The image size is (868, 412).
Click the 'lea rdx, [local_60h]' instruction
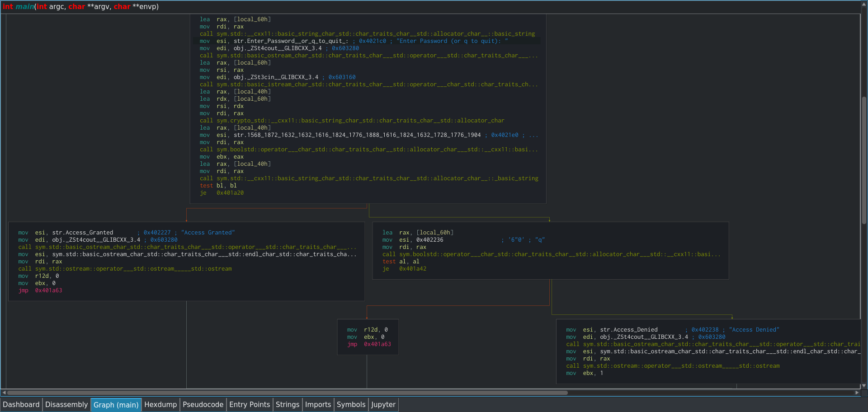(235, 99)
